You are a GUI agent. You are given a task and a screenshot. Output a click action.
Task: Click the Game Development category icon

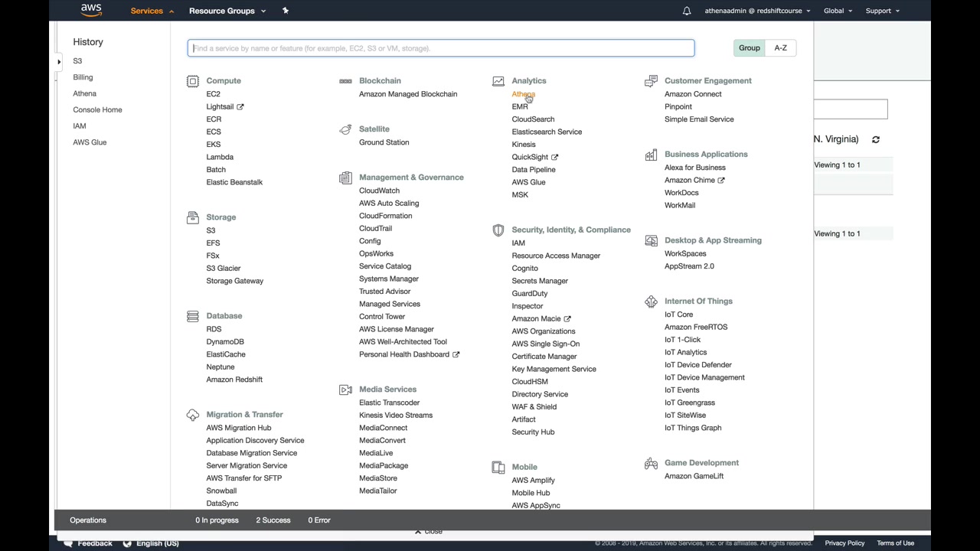[x=651, y=463]
